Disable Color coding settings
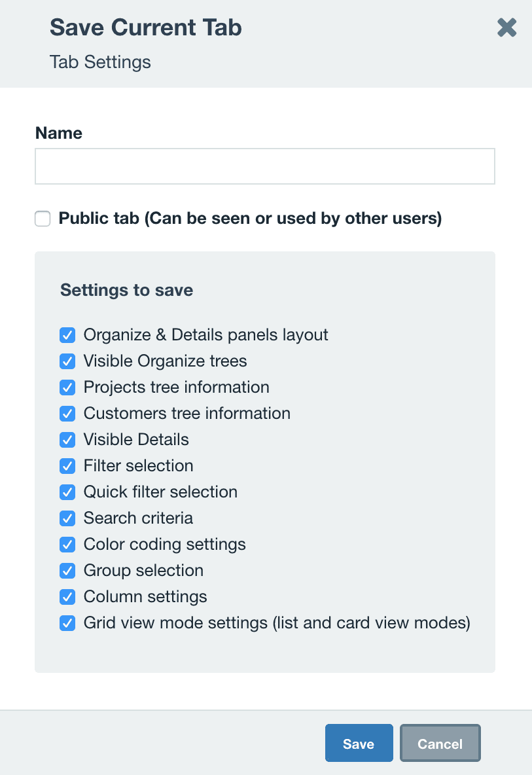 coord(67,544)
